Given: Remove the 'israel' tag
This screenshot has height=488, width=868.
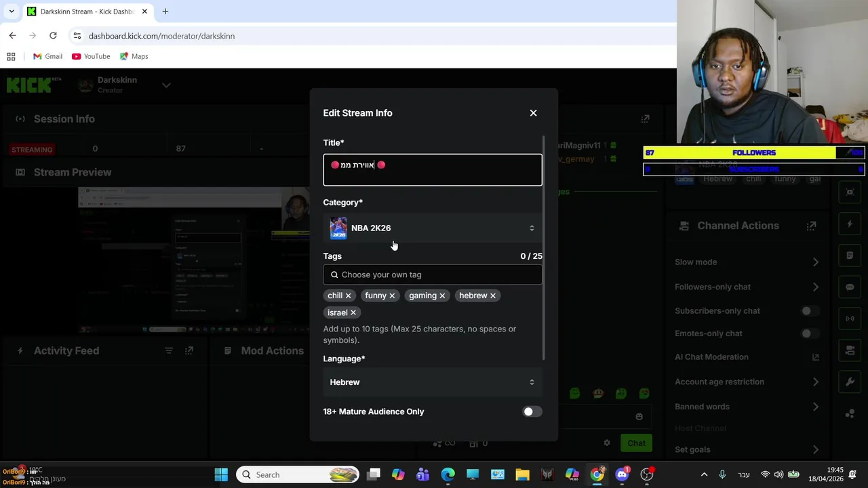Looking at the screenshot, I should click(353, 312).
